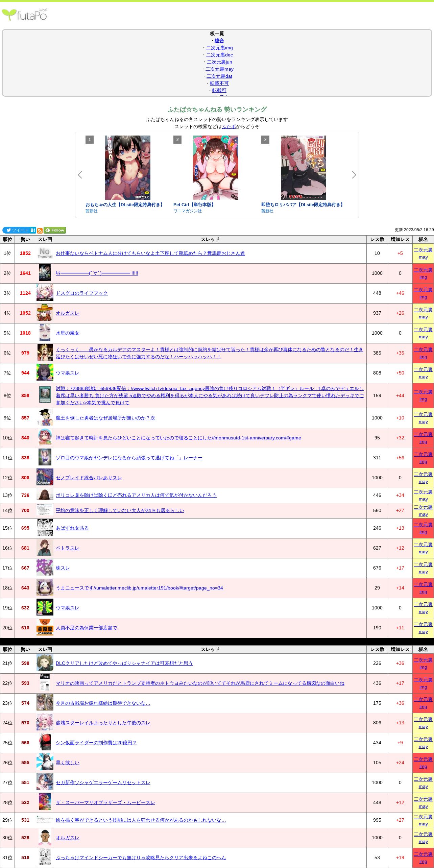Open thread 早く欲しい
Image resolution: width=434 pixels, height=868 pixels.
[68, 763]
